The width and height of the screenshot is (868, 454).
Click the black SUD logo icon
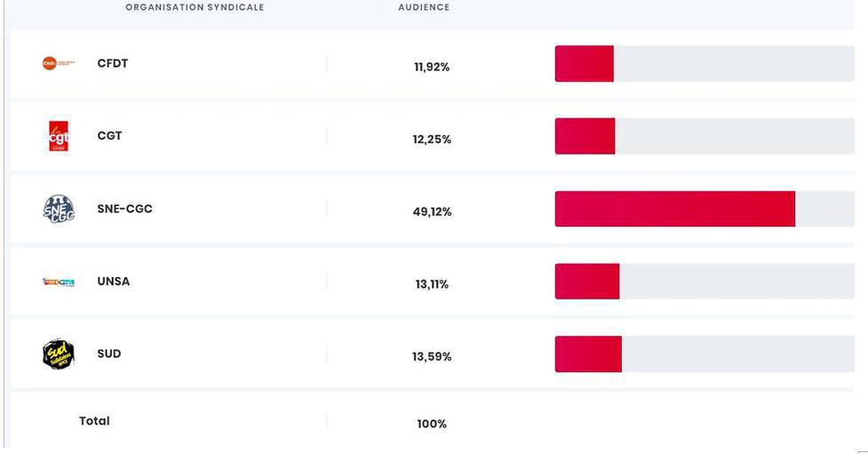click(59, 354)
